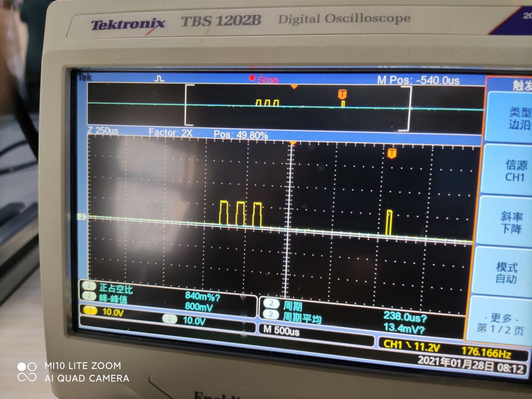Click the Tek logo on the screen corner
The height and width of the screenshot is (399, 532).
point(85,77)
